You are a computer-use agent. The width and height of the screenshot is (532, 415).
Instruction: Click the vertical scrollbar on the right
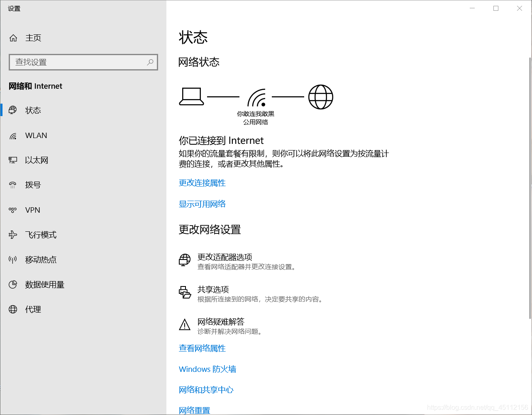click(x=530, y=188)
